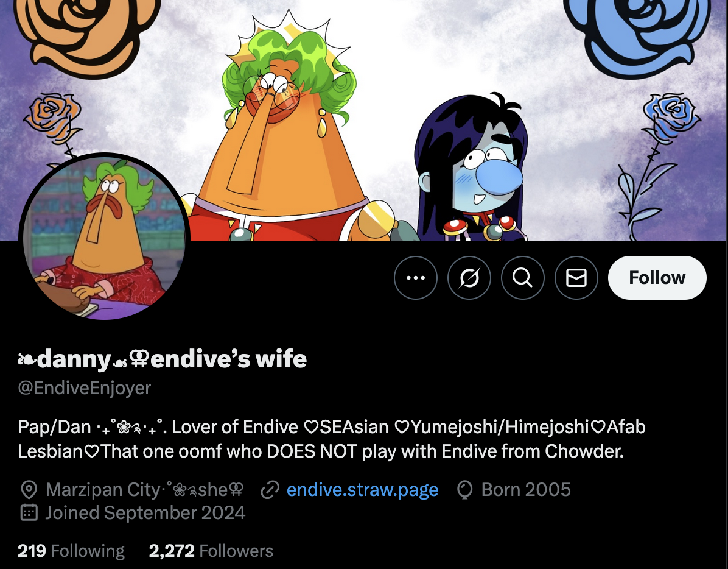Click the balloon birthday icon

465,490
